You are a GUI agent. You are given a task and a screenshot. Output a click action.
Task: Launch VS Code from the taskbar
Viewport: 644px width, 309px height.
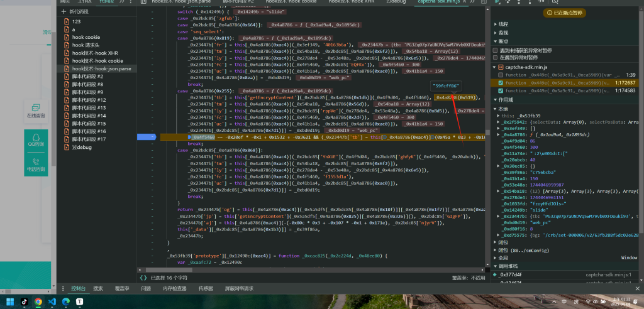52,301
